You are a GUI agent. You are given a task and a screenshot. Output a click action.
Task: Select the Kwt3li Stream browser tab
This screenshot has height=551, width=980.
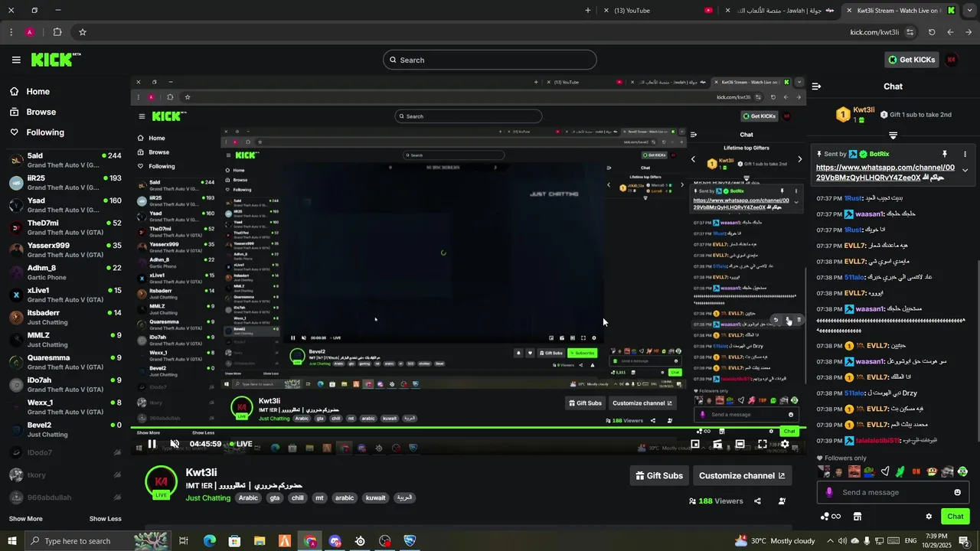coord(900,10)
